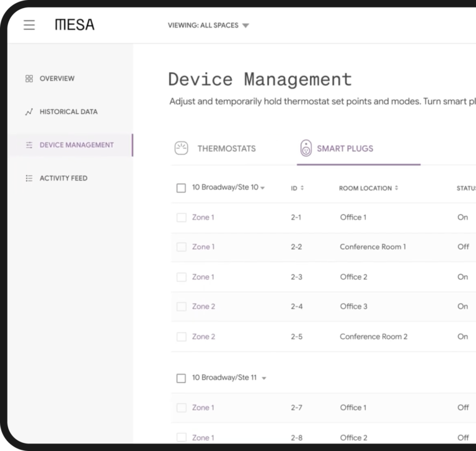Click the Device Management sliders icon
The width and height of the screenshot is (476, 451).
pos(29,145)
